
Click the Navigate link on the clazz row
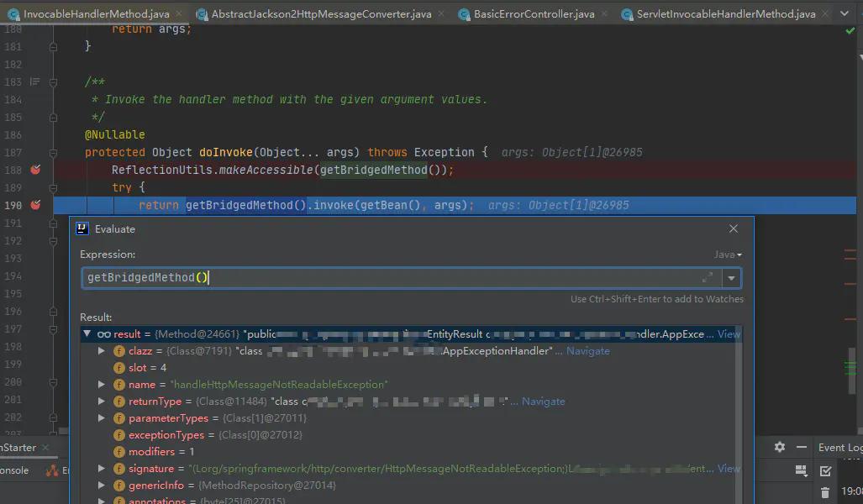(588, 351)
